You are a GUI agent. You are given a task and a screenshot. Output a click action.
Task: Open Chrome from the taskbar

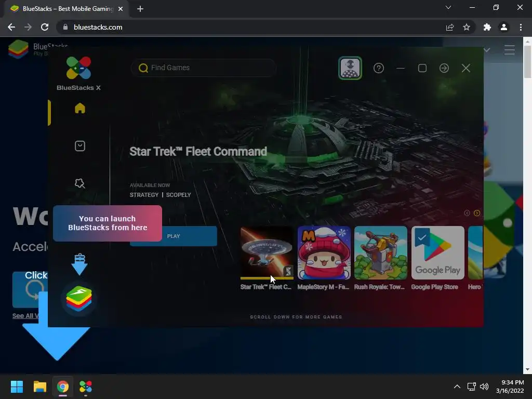[x=63, y=387]
